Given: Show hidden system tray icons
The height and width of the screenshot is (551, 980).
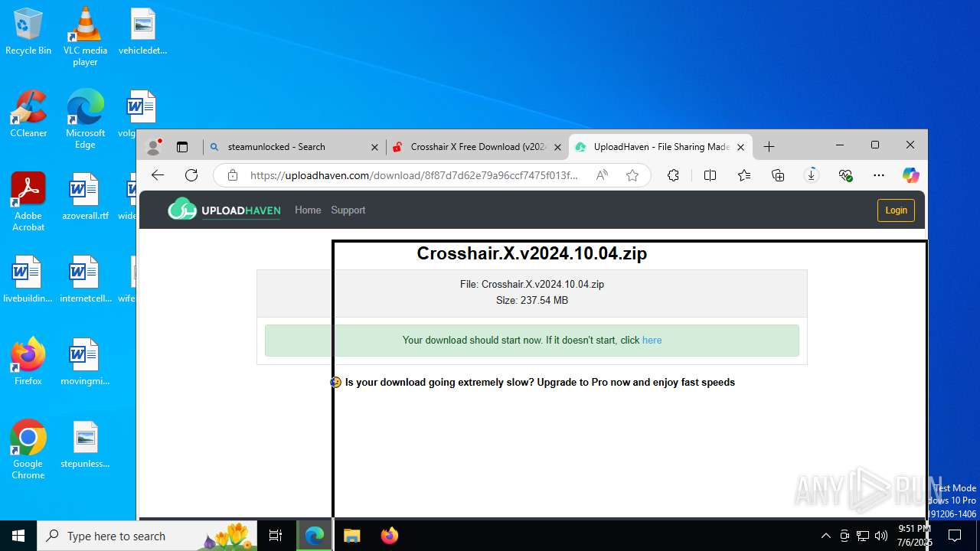Looking at the screenshot, I should 825,536.
